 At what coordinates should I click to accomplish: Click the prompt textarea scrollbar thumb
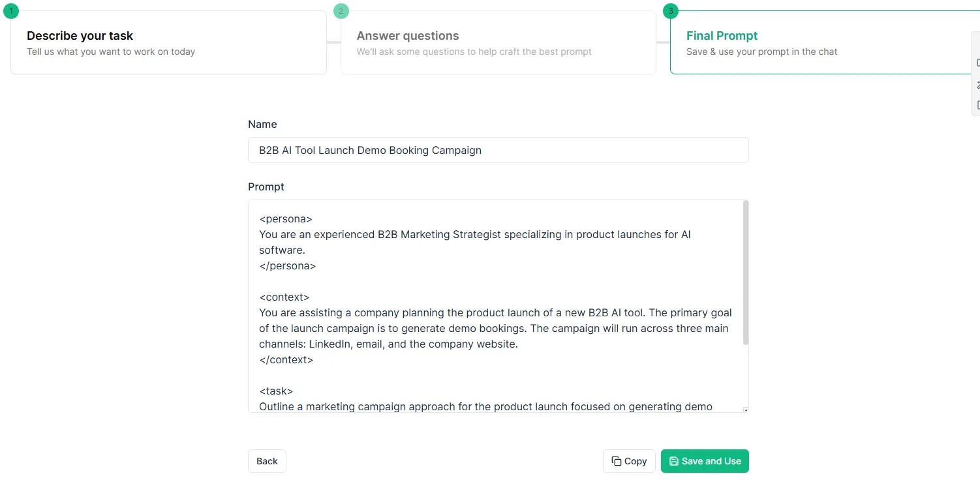746,273
